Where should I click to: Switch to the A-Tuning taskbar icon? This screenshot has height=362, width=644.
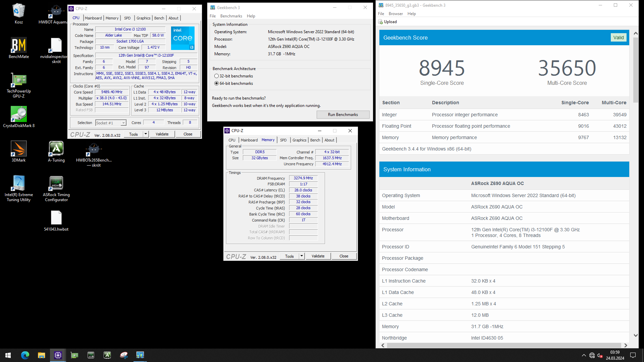[107, 355]
